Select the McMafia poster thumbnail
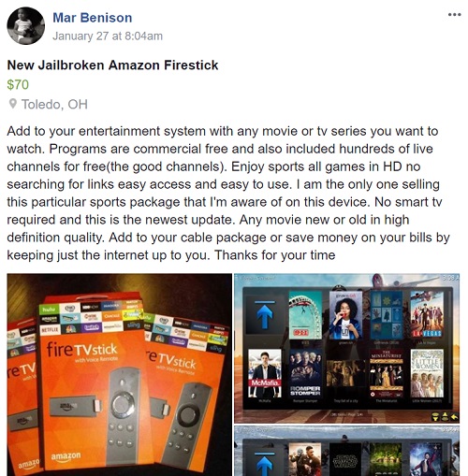Image resolution: width=468 pixels, height=476 pixels. coord(265,373)
